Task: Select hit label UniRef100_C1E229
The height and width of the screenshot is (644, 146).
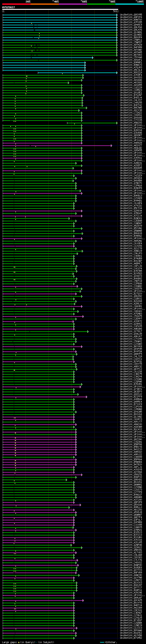Action: (131, 87)
